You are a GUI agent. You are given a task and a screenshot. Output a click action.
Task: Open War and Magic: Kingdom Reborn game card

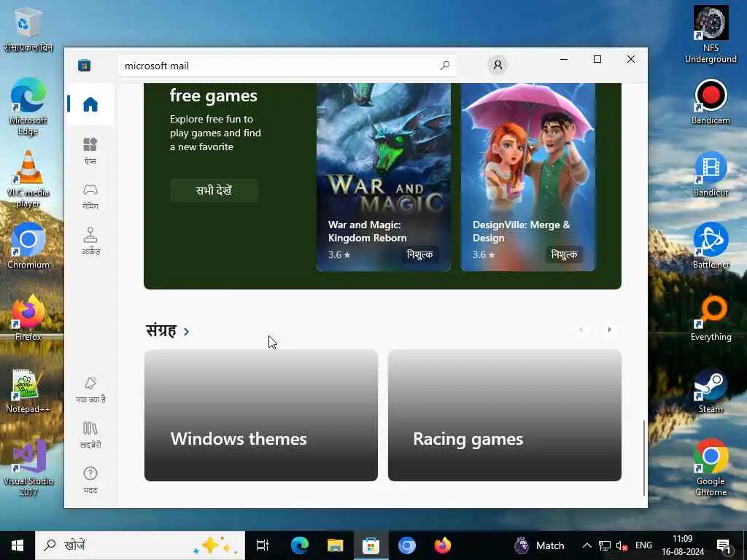(384, 177)
